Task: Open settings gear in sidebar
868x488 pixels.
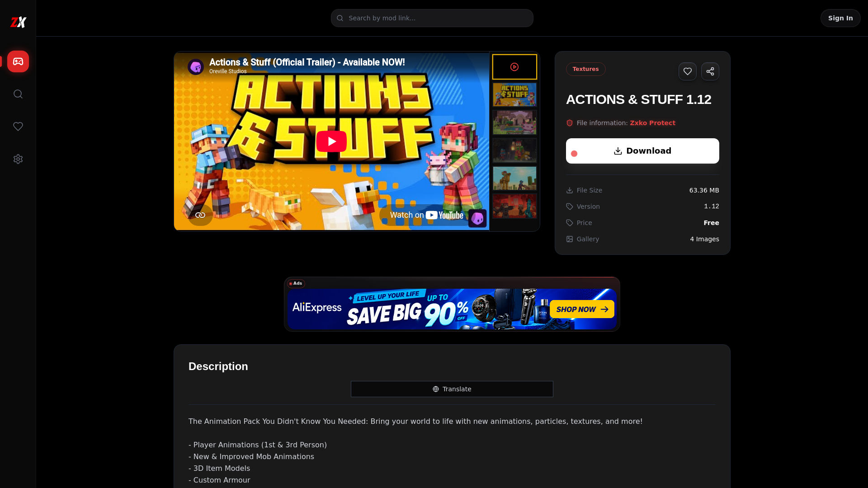Action: point(18,159)
